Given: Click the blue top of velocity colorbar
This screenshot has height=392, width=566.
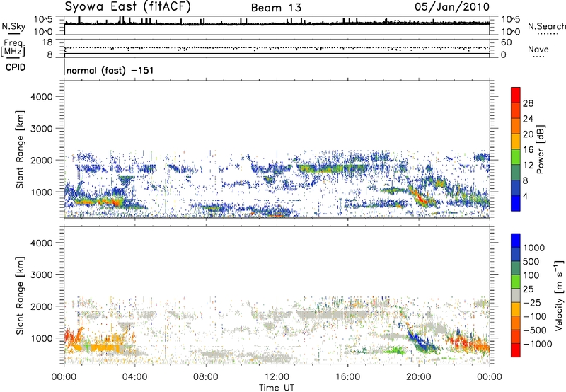Looking at the screenshot, I should point(516,241).
